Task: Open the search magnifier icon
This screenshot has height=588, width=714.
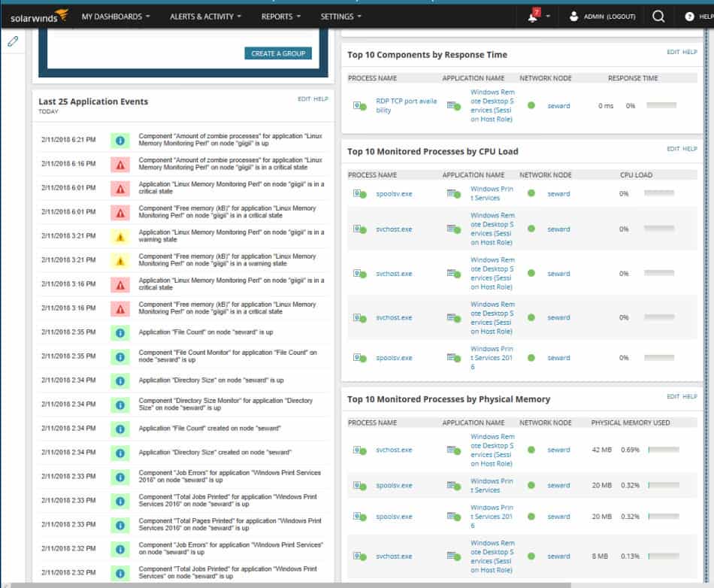Action: pos(658,17)
